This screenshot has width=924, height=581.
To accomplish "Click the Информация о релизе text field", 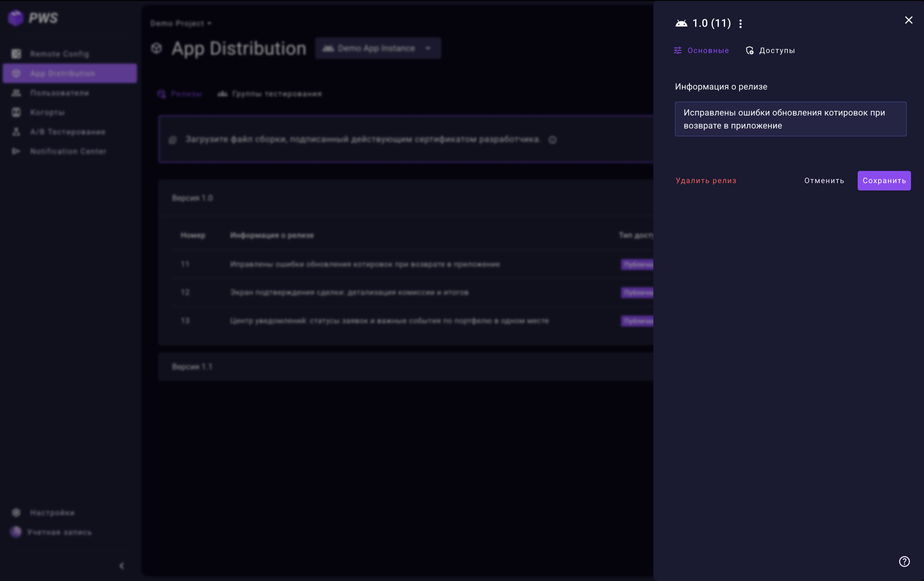I will [790, 119].
